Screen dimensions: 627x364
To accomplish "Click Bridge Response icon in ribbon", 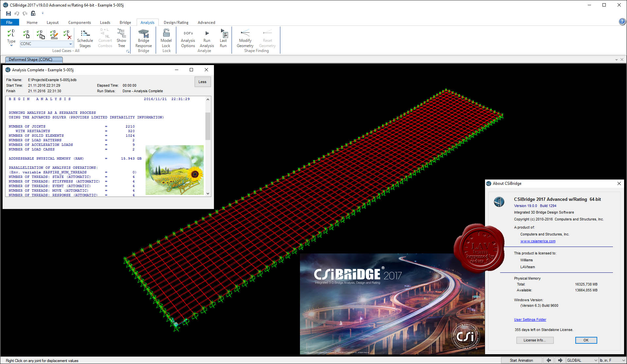I will click(x=144, y=38).
